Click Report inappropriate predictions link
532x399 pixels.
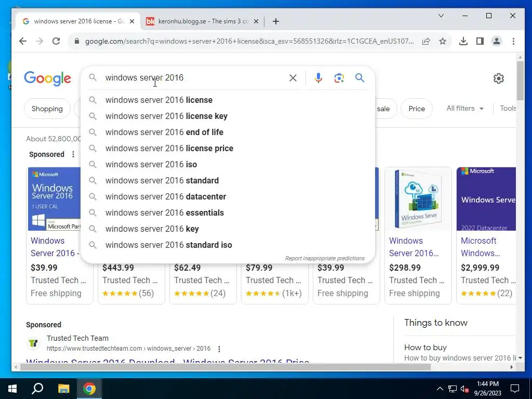[x=325, y=259]
